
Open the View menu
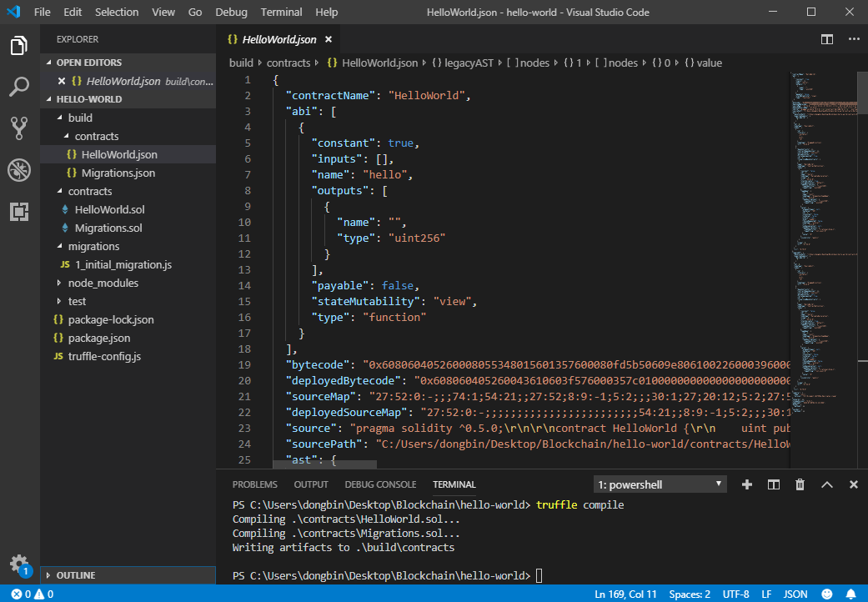click(x=163, y=12)
